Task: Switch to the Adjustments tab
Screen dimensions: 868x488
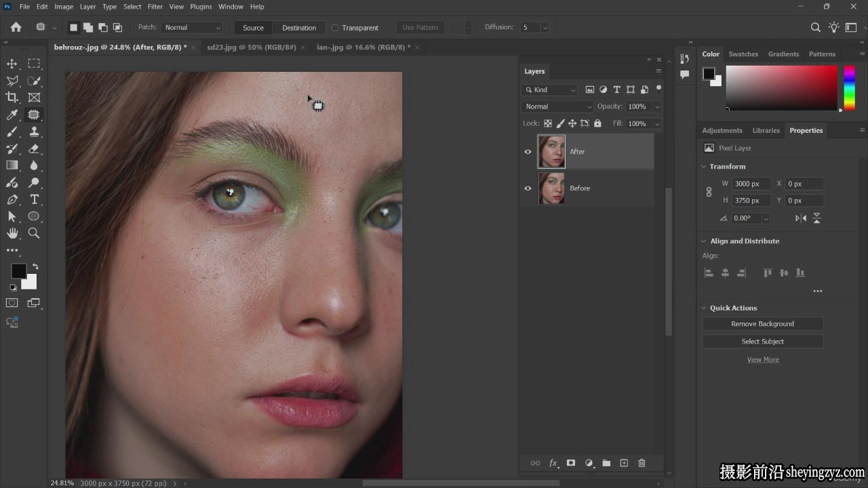Action: coord(722,131)
